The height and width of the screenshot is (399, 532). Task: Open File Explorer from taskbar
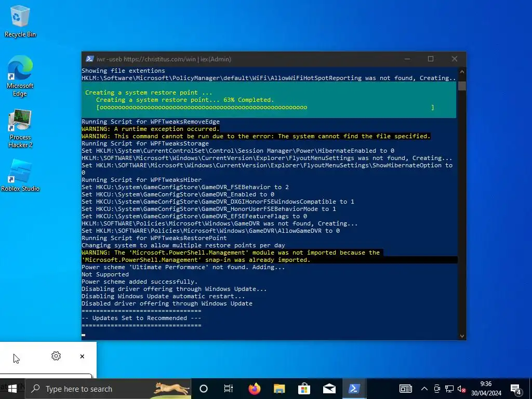pyautogui.click(x=279, y=389)
